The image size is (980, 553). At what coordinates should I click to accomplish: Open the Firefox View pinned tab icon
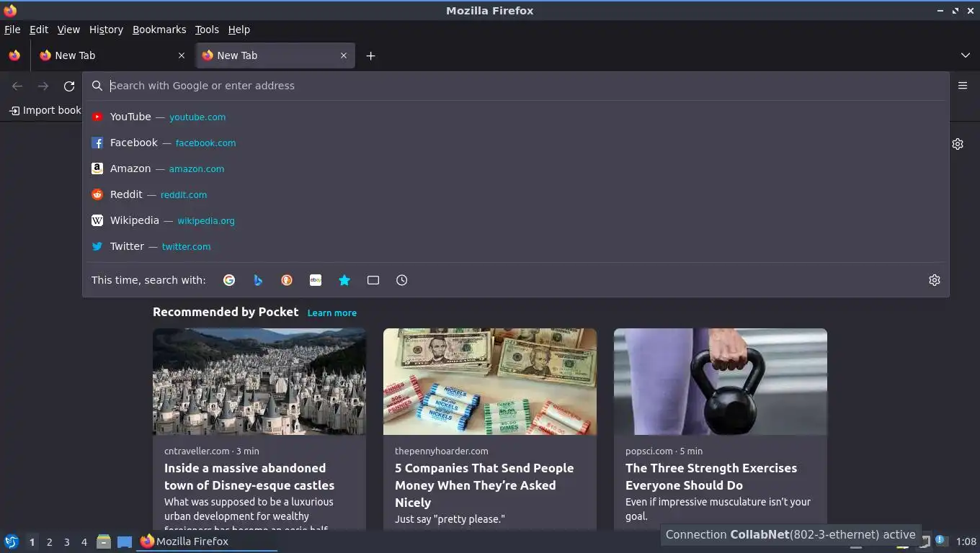tap(14, 55)
